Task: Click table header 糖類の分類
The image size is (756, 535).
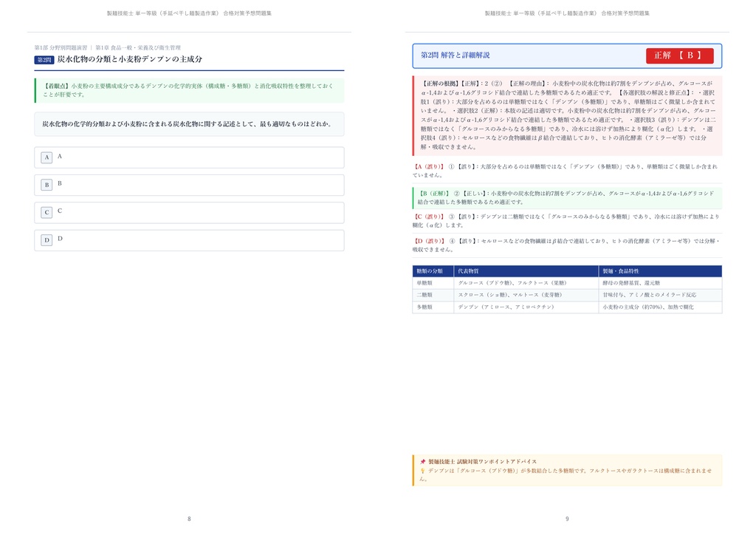Action: pos(433,271)
